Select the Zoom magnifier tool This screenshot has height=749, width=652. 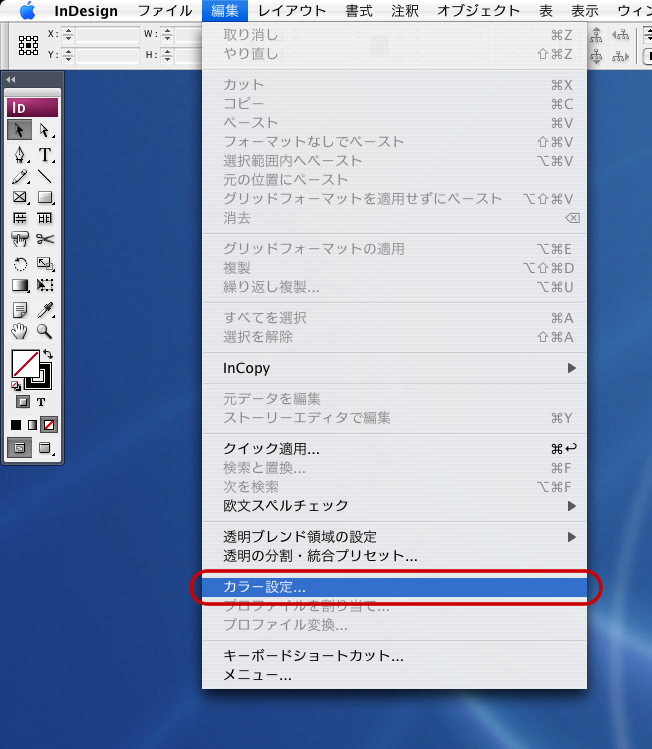click(x=45, y=331)
